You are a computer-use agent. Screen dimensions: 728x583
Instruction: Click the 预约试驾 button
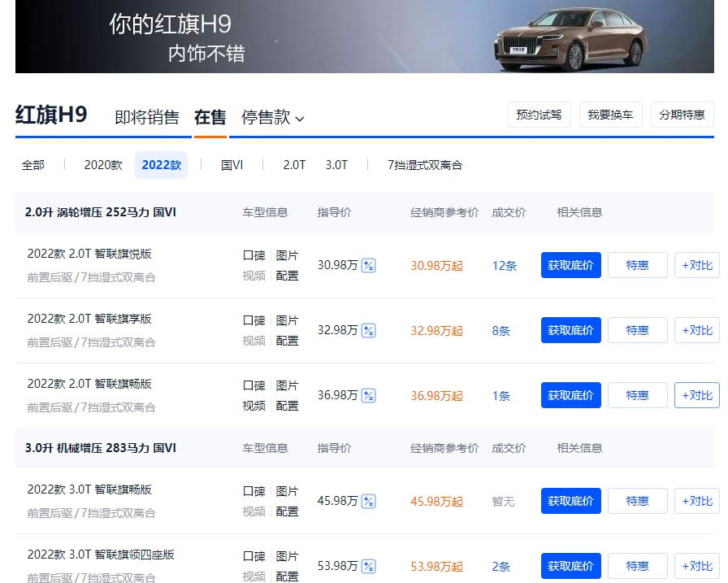click(539, 115)
